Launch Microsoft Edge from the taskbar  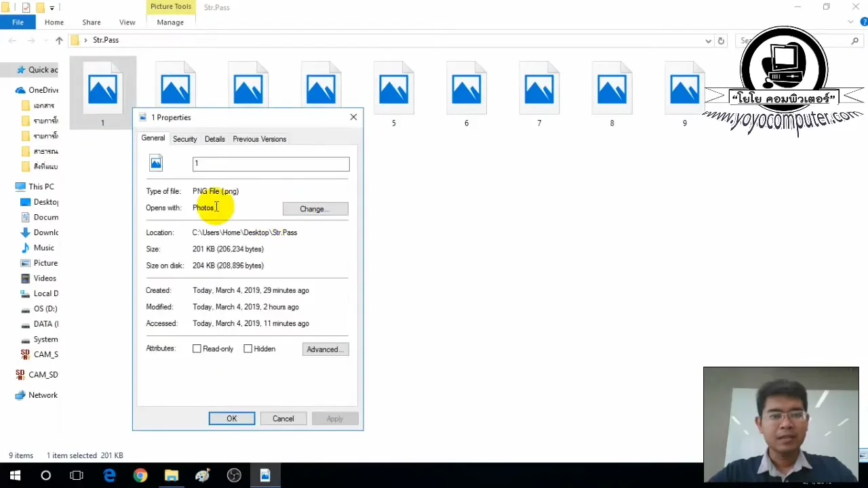click(109, 474)
